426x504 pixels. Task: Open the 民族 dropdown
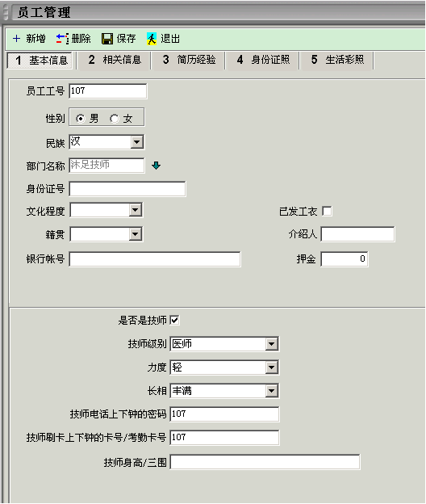pos(137,142)
